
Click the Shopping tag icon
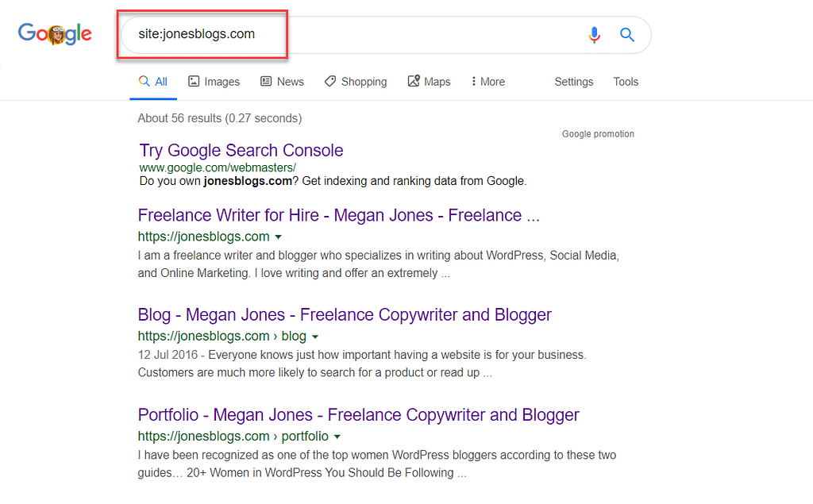point(329,81)
